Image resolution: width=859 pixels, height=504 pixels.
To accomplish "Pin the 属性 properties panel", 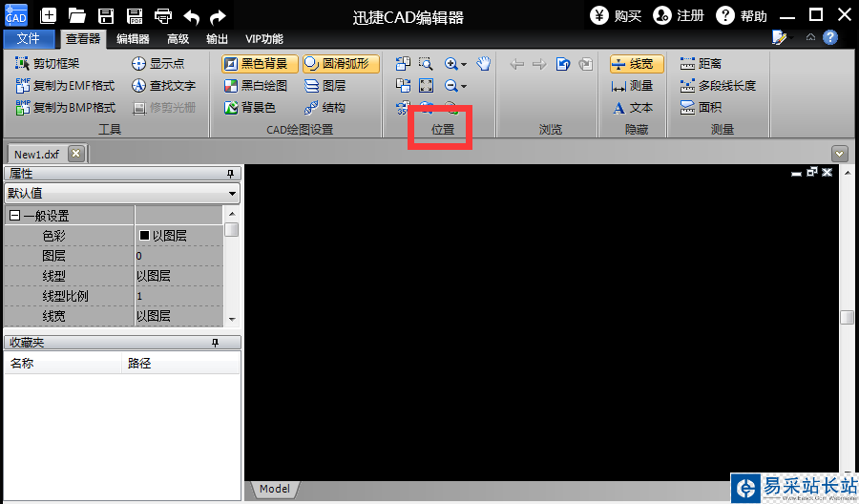I will (x=231, y=174).
